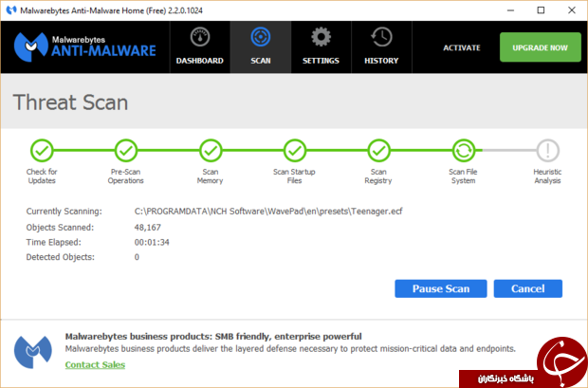Click the Pre-Scan Operations step checkmark

pyautogui.click(x=126, y=151)
